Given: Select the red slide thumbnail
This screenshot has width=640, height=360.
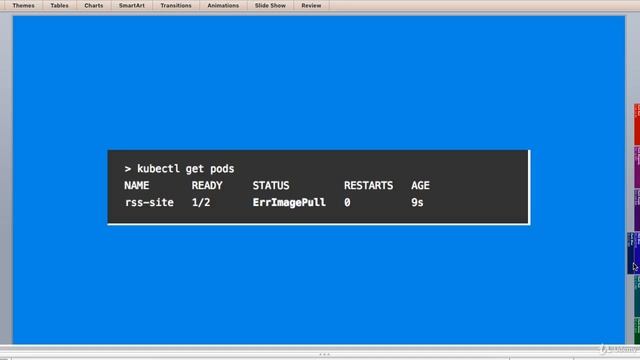Looking at the screenshot, I should 637,124.
